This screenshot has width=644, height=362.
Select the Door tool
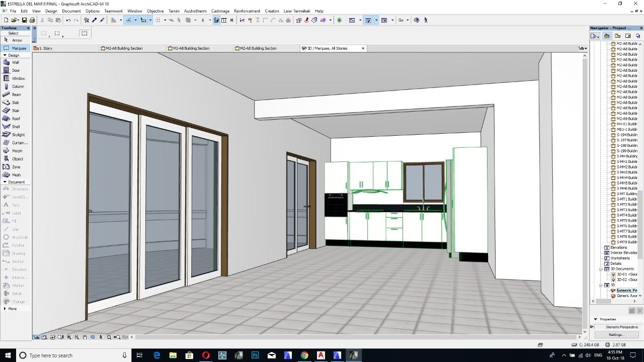pyautogui.click(x=16, y=70)
